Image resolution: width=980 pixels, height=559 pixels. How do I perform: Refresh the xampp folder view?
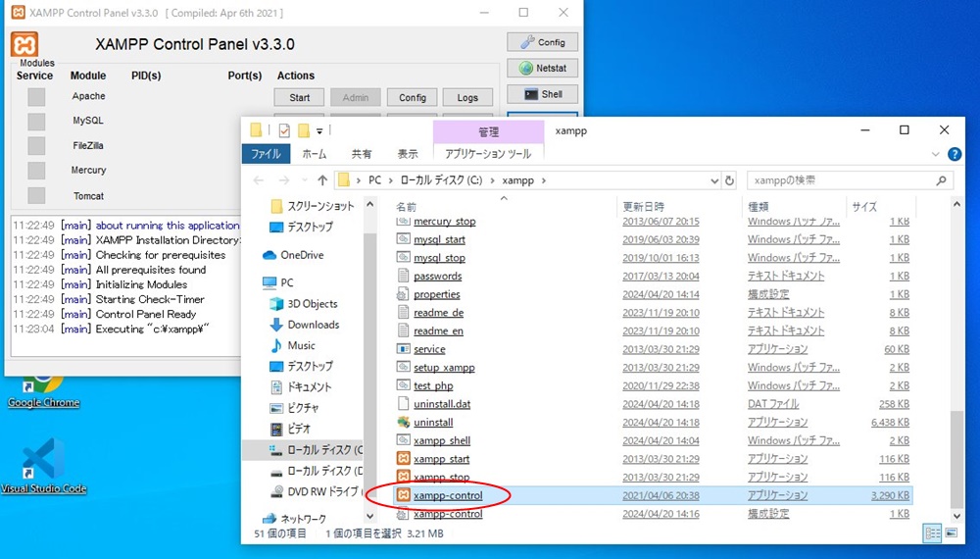[729, 180]
